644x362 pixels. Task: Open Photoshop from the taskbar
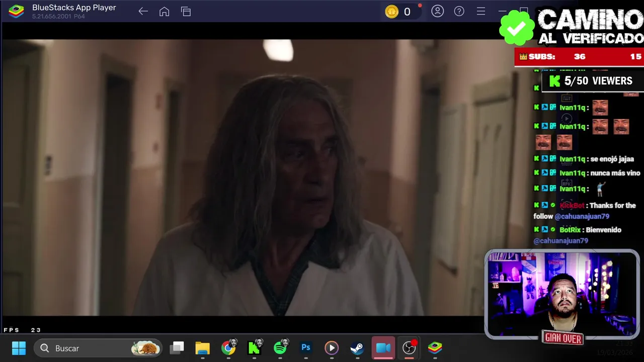coord(306,348)
